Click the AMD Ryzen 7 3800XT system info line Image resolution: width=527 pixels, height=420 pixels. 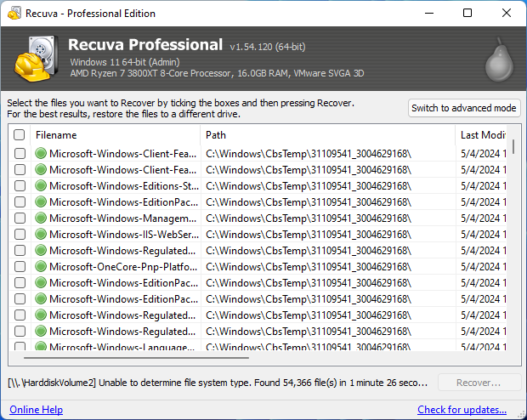pos(217,73)
